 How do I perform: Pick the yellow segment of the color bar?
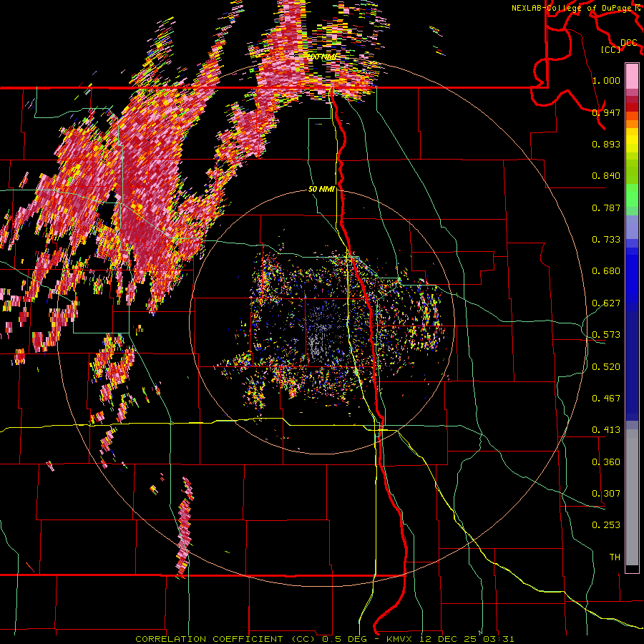pyautogui.click(x=632, y=140)
